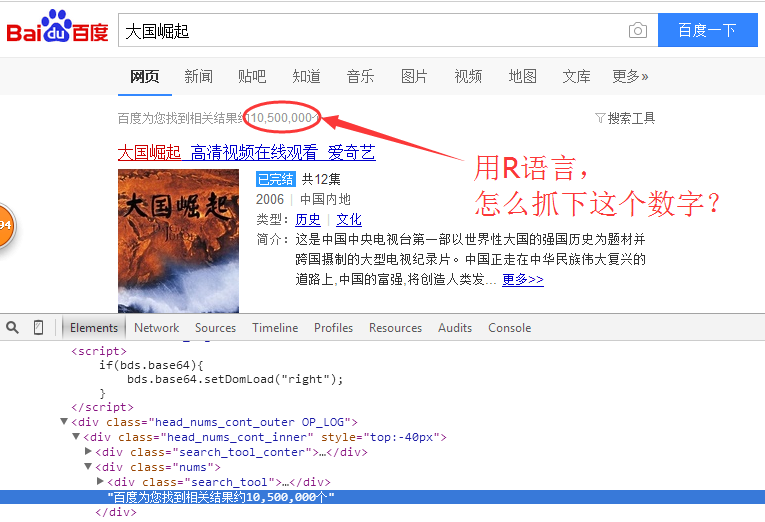
Task: Select the Elements DevTools tab
Action: pos(94,328)
